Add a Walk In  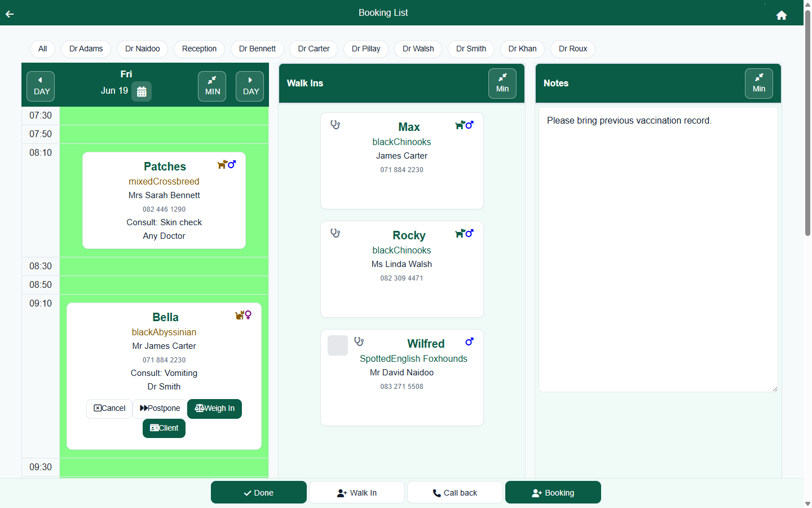(357, 492)
